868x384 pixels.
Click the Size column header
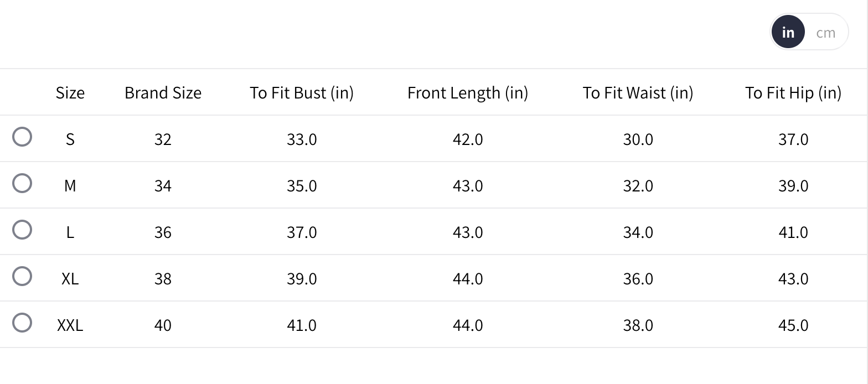point(70,92)
